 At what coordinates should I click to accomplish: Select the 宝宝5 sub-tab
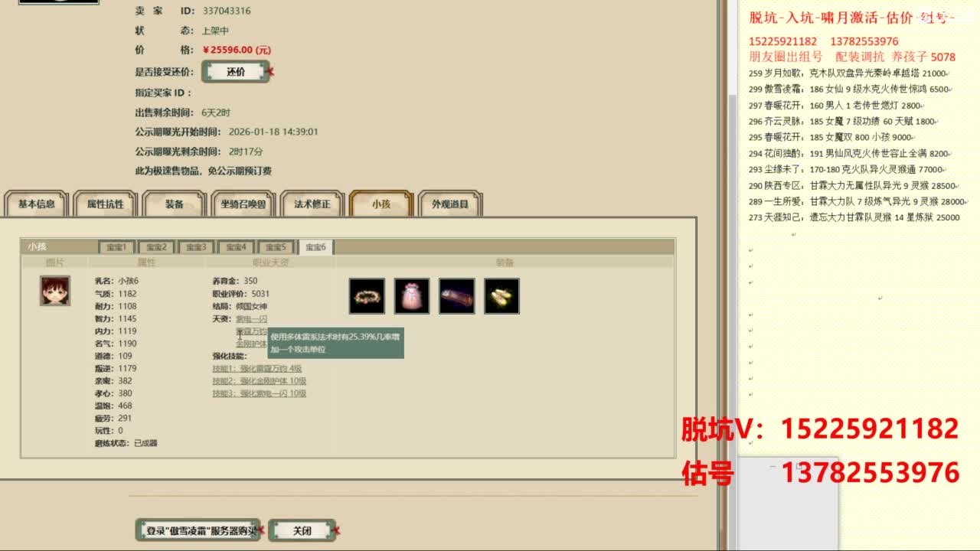[x=276, y=247]
